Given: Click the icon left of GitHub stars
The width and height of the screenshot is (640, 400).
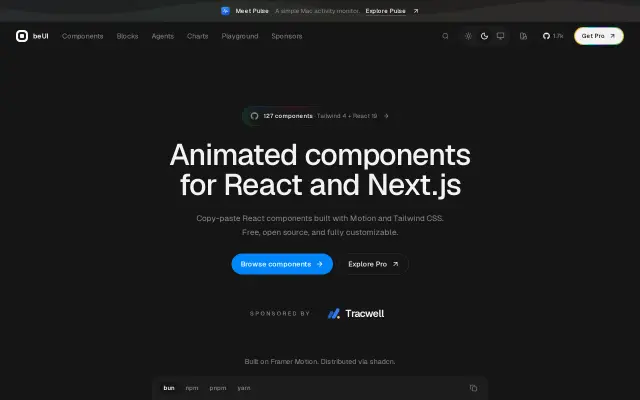Looking at the screenshot, I should click(x=523, y=36).
